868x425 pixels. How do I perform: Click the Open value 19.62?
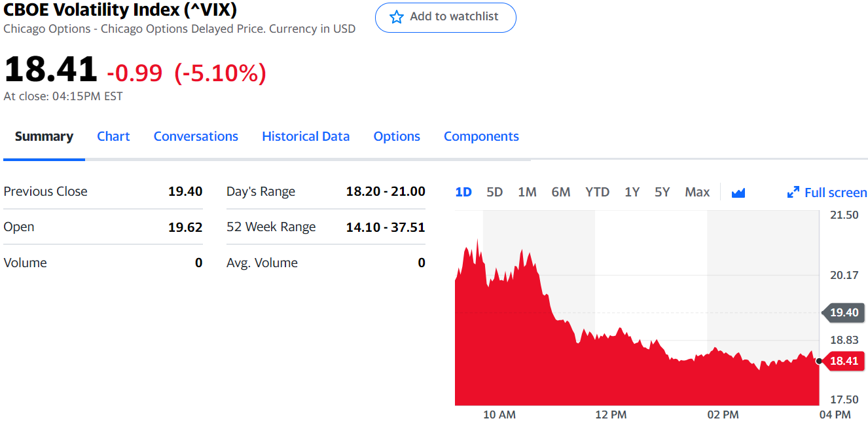click(x=185, y=227)
